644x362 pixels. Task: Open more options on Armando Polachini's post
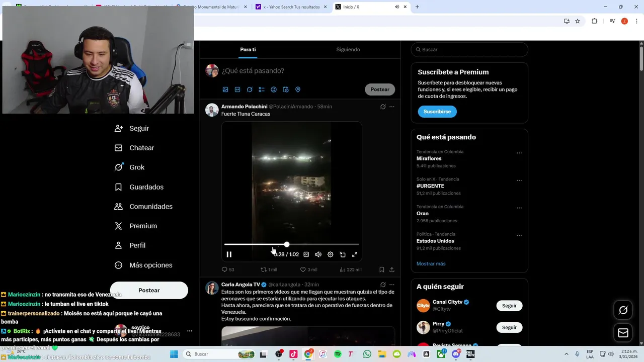click(x=392, y=107)
